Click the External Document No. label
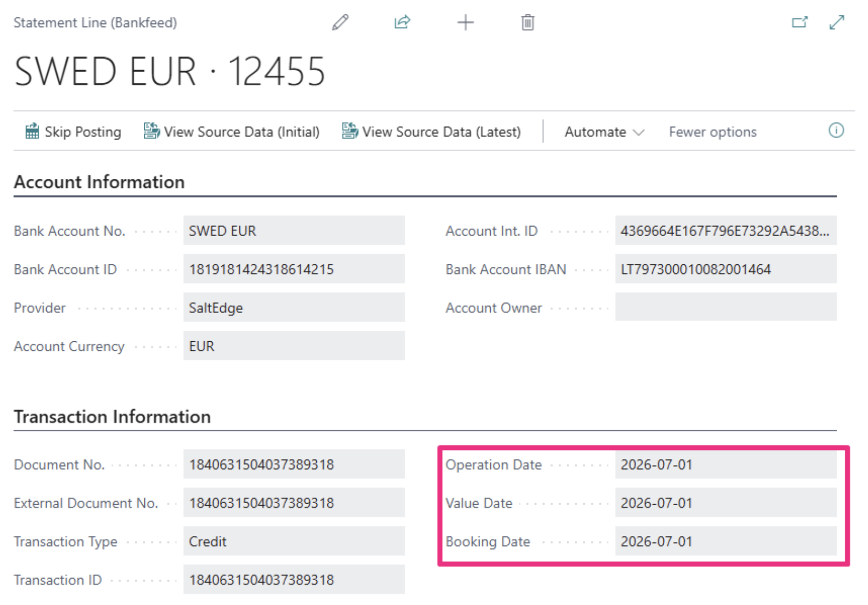The width and height of the screenshot is (868, 605). (x=86, y=503)
